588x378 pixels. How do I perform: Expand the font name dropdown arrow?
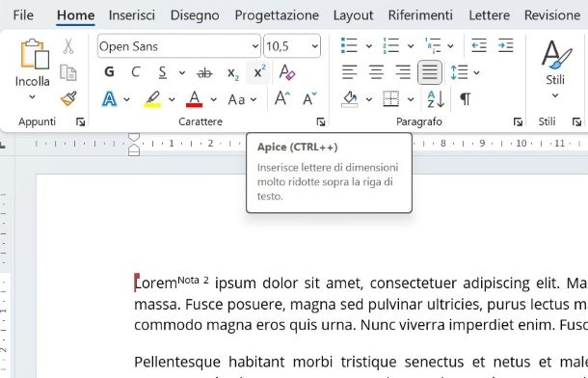(x=255, y=46)
